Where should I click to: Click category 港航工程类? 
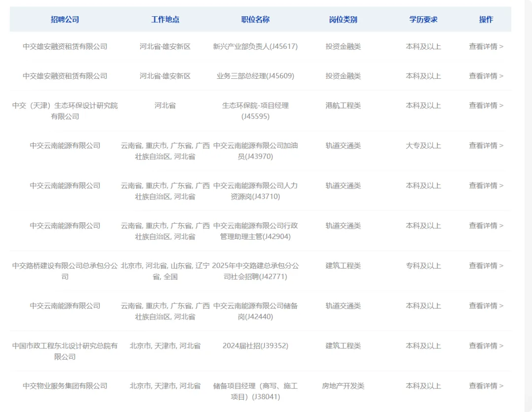coord(343,105)
